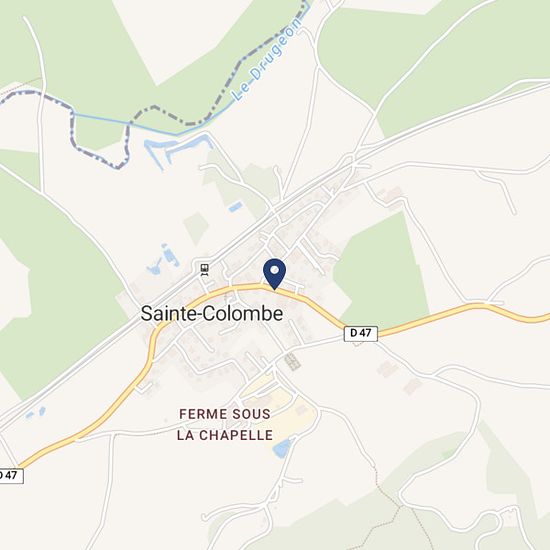Click the FERME SOUS LA CHAPELLE label
The image size is (550, 550).
tap(224, 424)
